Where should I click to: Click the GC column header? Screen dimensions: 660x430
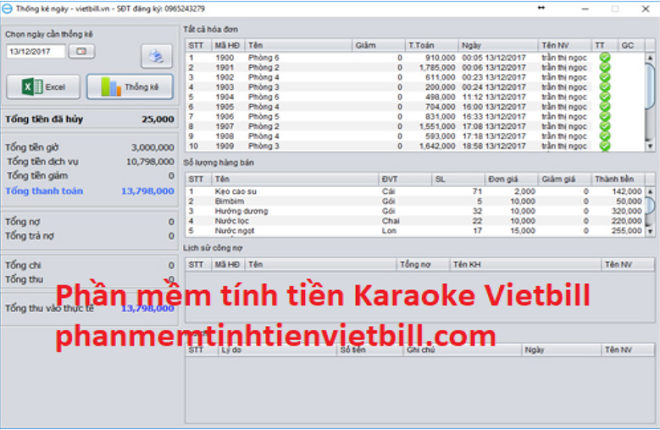coord(631,45)
